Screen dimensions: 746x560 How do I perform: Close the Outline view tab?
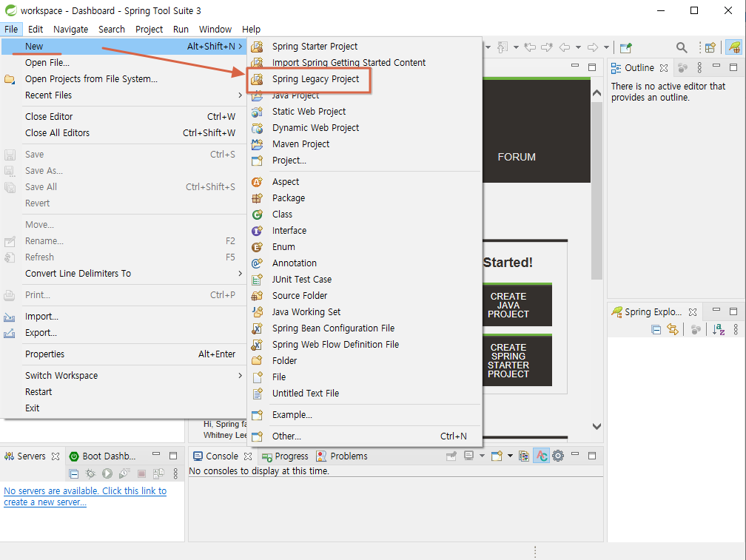(x=664, y=68)
